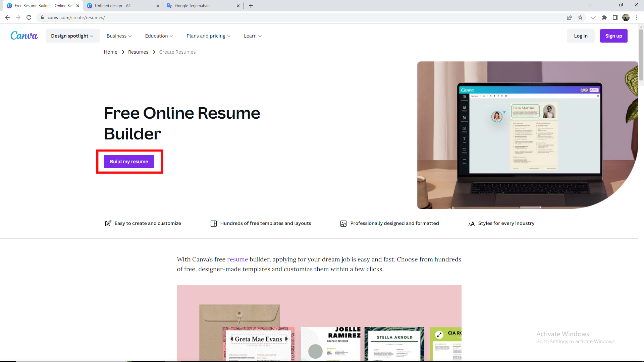Close the Free Resume Builder tab
The image size is (644, 362).
click(78, 6)
